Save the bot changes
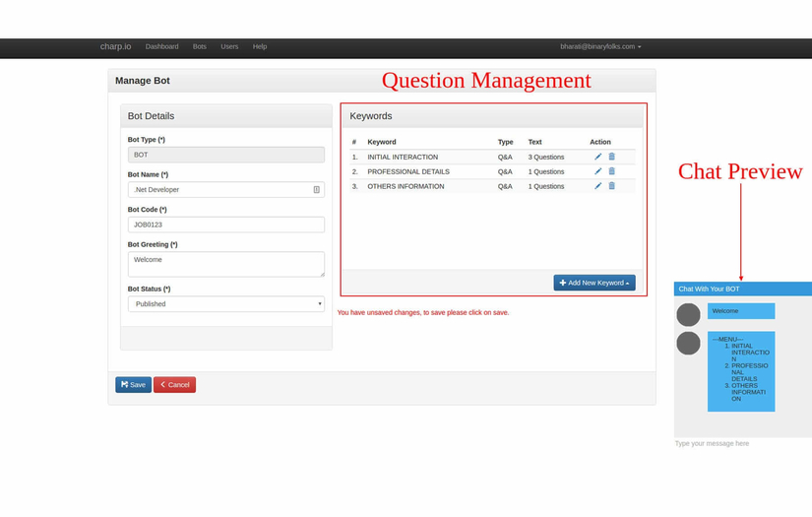The image size is (812, 517). (133, 384)
